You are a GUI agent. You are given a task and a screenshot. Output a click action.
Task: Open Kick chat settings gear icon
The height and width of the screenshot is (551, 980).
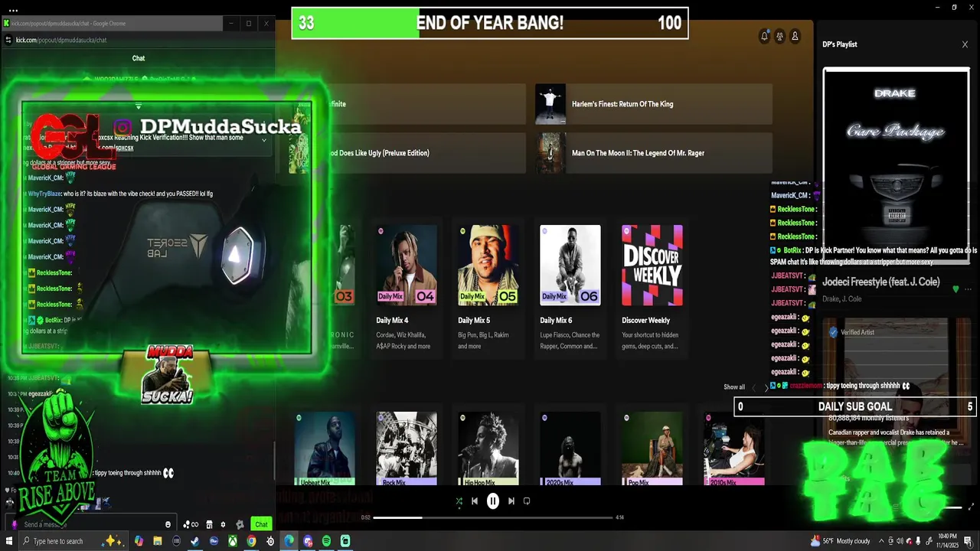(x=223, y=524)
